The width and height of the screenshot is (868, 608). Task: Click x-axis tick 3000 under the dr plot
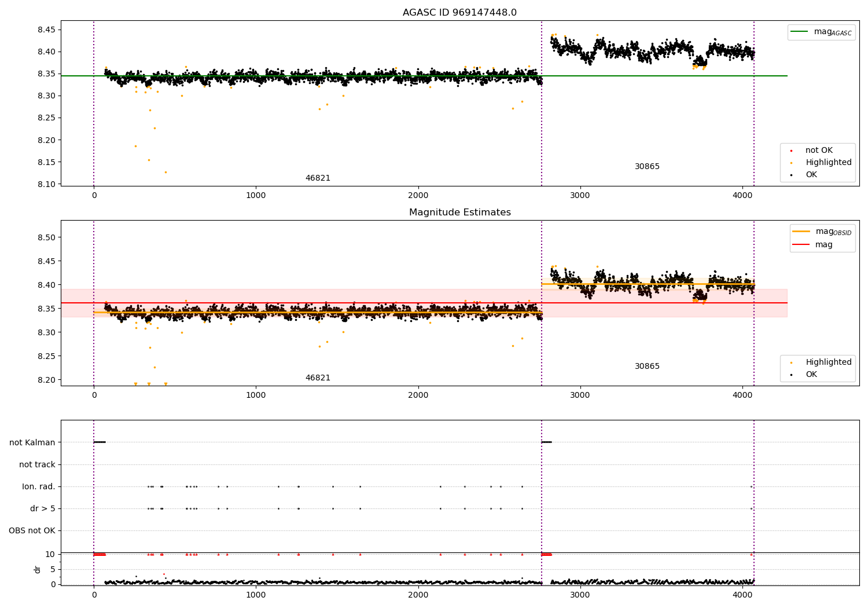click(x=580, y=595)
